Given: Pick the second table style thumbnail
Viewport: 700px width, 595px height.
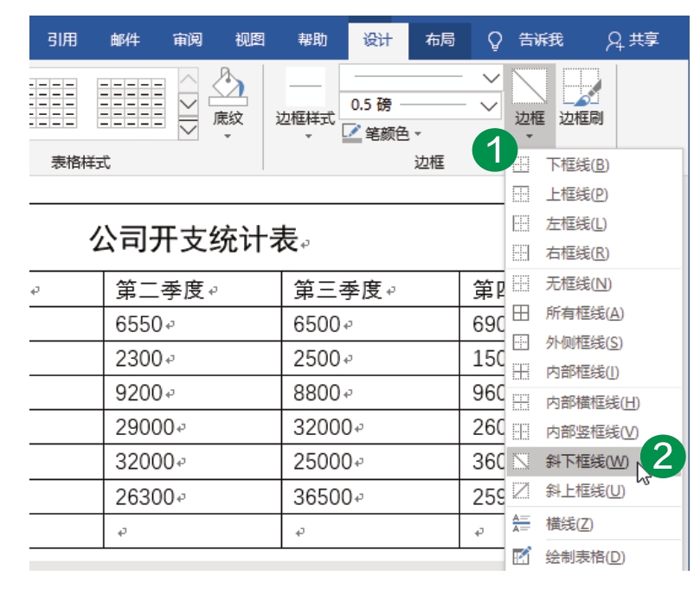Looking at the screenshot, I should pos(131,103).
